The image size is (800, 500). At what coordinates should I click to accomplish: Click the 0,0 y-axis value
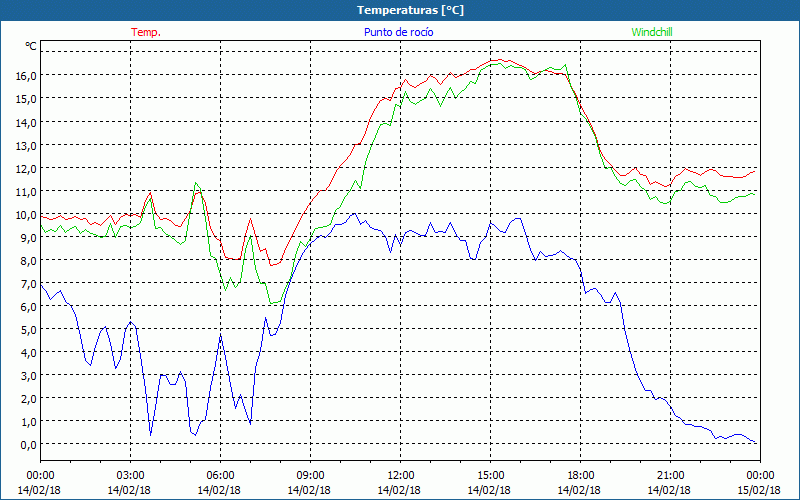coord(30,444)
